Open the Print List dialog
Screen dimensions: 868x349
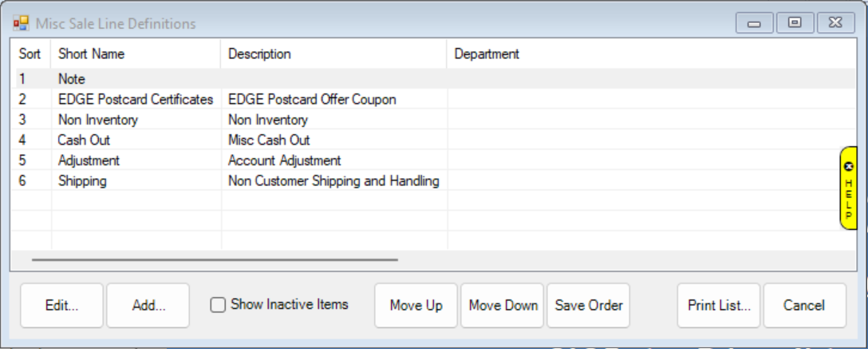[x=719, y=305]
